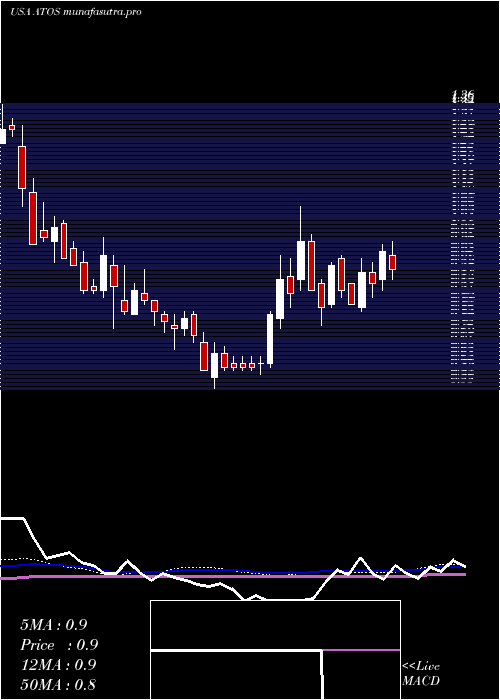Click the '12MA : 0.9' value
500x700 pixels.
coord(58,665)
